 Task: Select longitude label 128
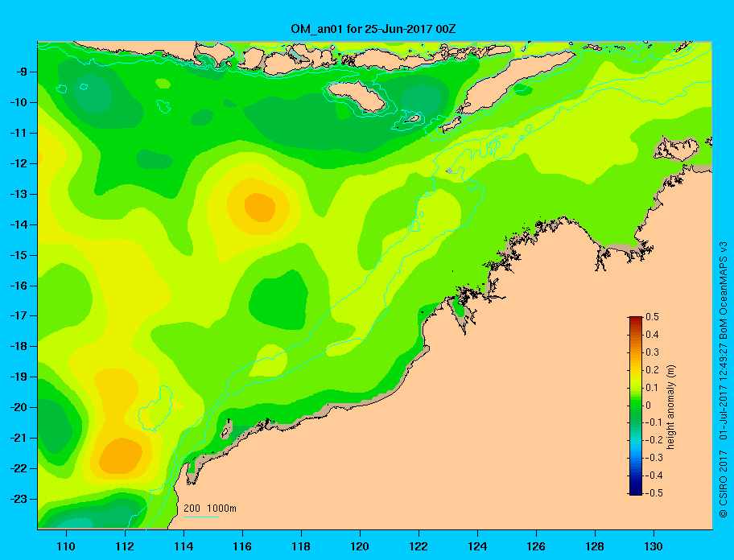coord(595,546)
